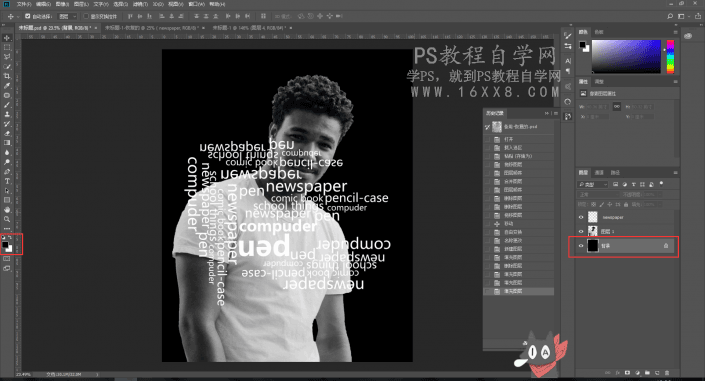The width and height of the screenshot is (705, 381).
Task: Open the Properties panel options menu
Action: (x=675, y=82)
